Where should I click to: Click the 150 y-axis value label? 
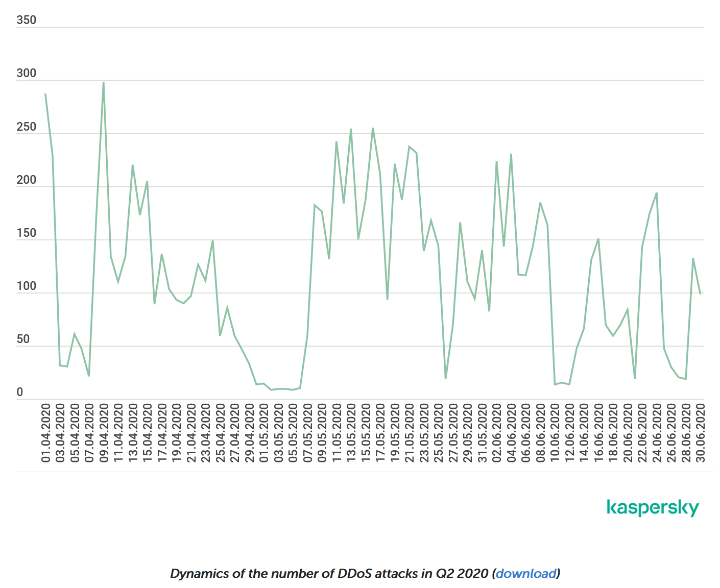pyautogui.click(x=26, y=233)
